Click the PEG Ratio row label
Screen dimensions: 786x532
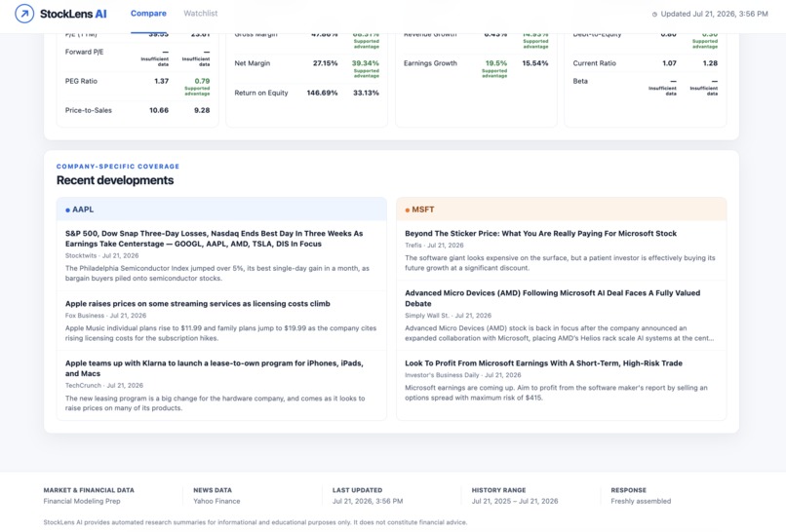click(81, 81)
